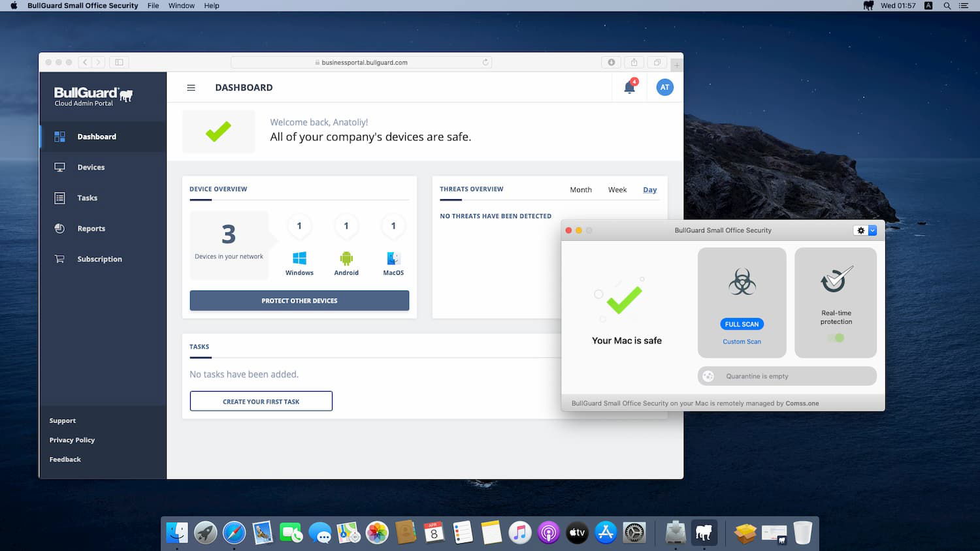Open the Window menu
Screen dimensions: 980x551
click(x=182, y=6)
